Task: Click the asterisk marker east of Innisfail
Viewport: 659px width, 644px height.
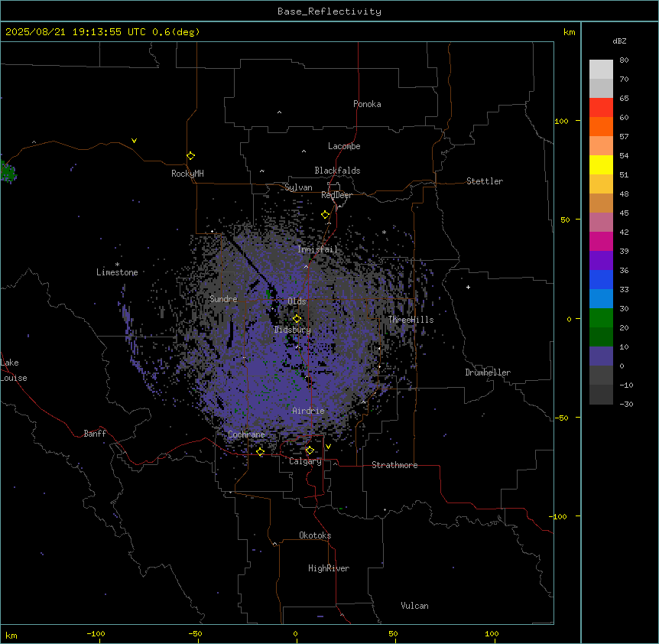Action: 384,232
